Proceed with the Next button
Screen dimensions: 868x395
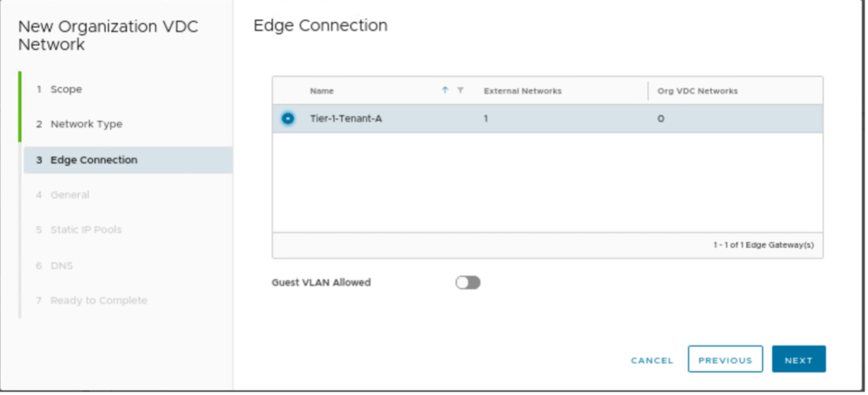tap(798, 360)
